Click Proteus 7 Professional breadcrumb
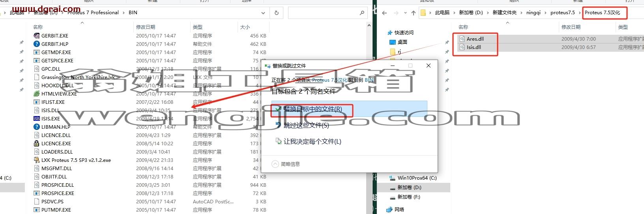The image size is (644, 214). click(x=93, y=13)
